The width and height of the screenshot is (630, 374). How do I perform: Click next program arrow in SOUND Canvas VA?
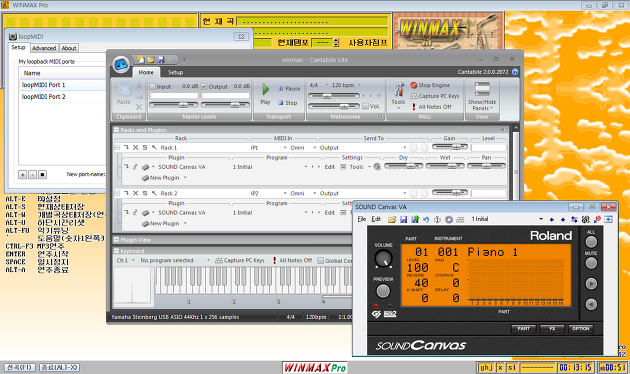tap(562, 219)
